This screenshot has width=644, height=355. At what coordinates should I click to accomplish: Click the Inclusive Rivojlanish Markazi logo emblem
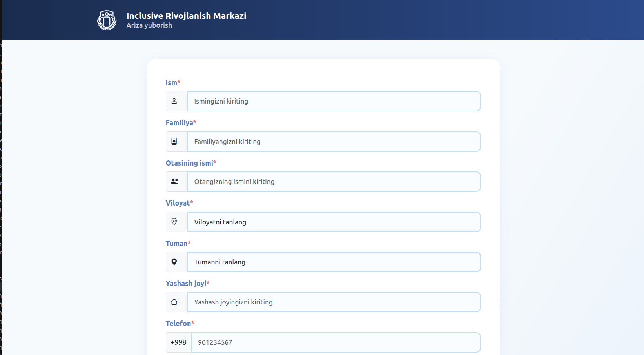[x=106, y=20]
